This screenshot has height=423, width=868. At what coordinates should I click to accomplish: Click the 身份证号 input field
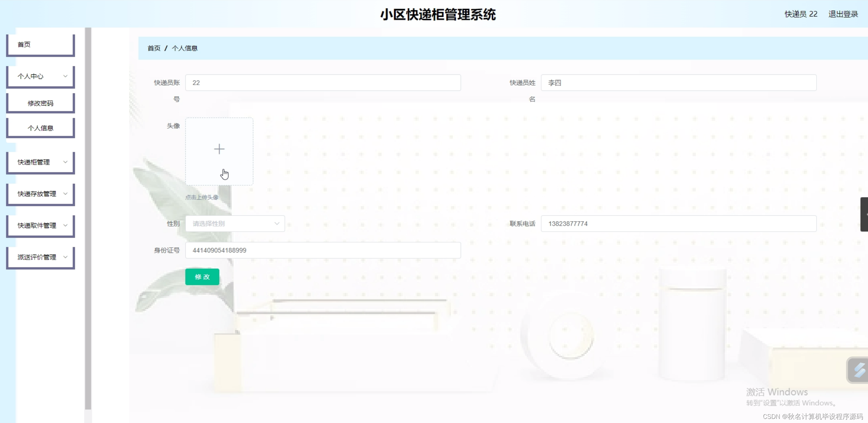click(323, 250)
